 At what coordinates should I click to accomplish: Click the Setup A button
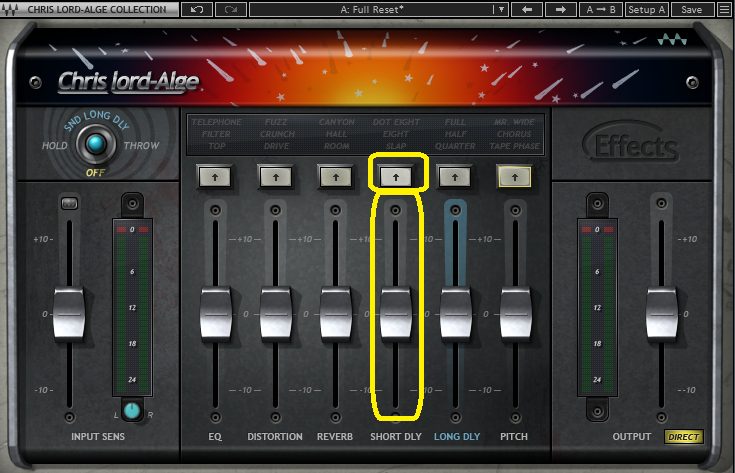(x=647, y=9)
